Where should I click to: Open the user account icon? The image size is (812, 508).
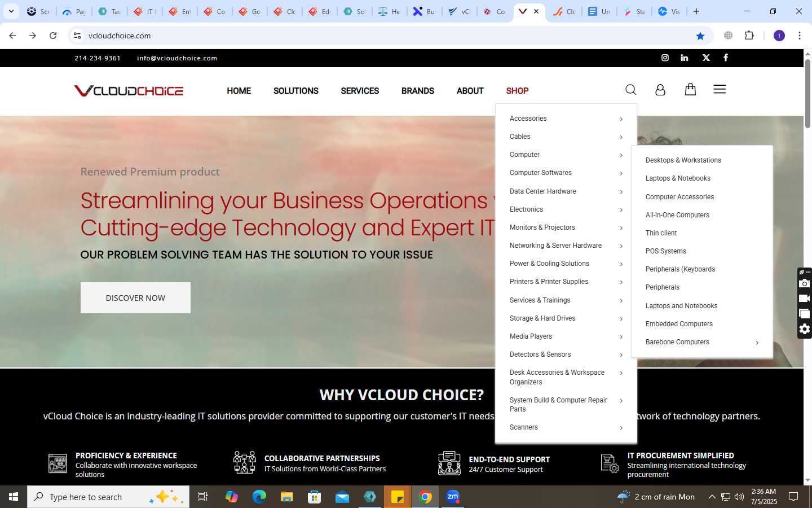(x=660, y=90)
